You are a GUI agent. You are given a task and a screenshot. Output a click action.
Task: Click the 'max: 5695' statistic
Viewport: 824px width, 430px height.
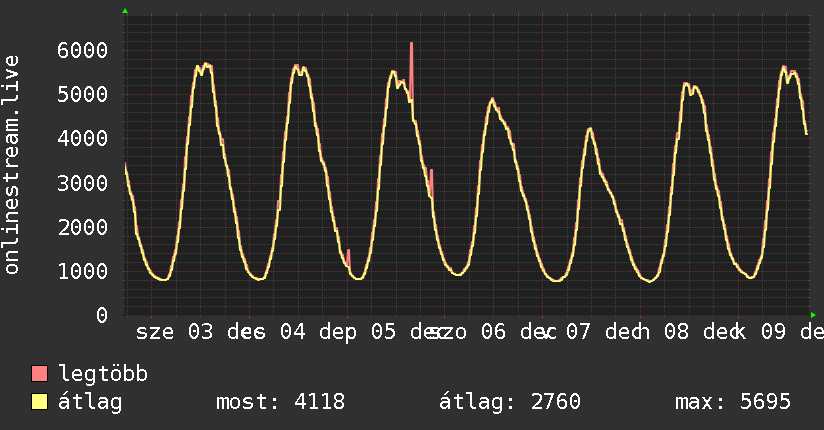click(x=733, y=402)
